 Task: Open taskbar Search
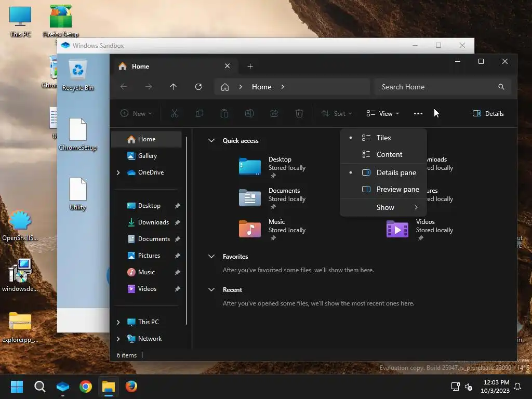39,387
